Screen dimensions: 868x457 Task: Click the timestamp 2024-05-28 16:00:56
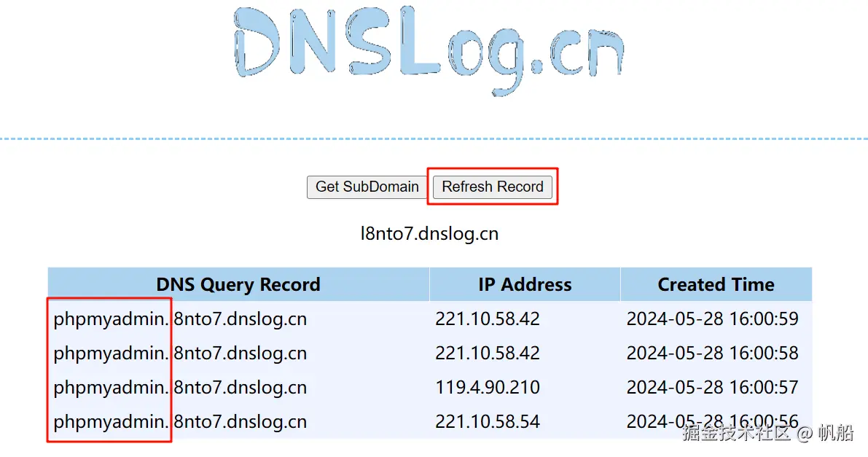(713, 421)
